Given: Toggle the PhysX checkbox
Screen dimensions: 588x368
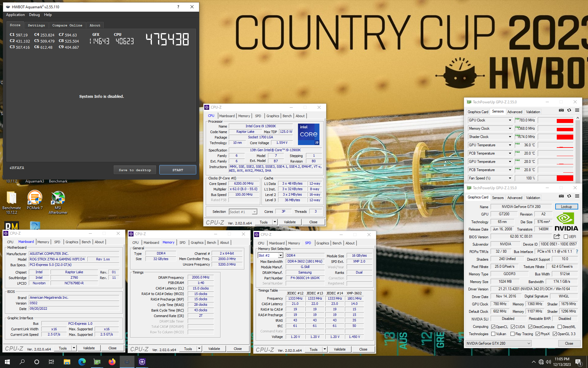Looking at the screenshot, I should 537,334.
